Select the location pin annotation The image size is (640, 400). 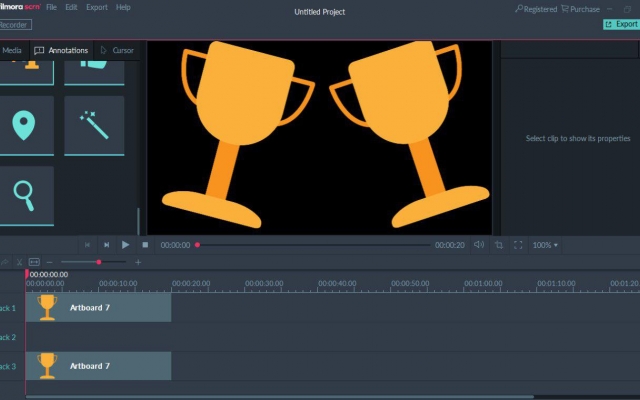pos(25,125)
